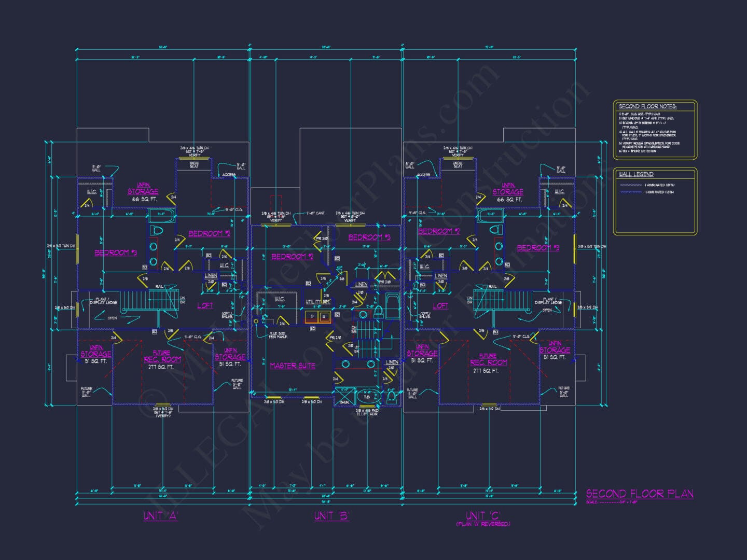Select BEDROOM #2 label in Unit A

coord(209,233)
